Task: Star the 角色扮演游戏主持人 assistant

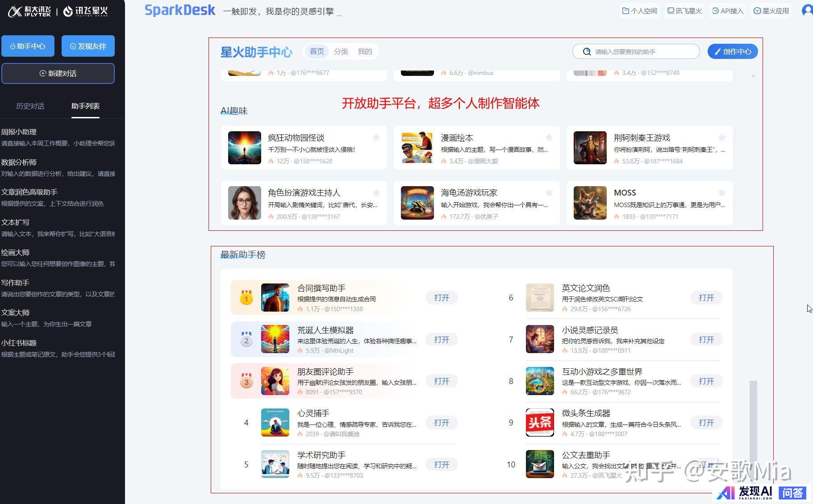Action: click(376, 193)
